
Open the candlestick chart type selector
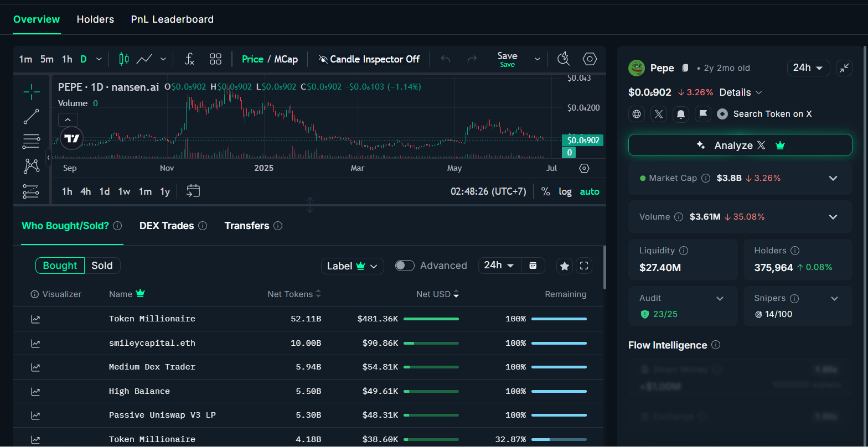click(x=123, y=59)
